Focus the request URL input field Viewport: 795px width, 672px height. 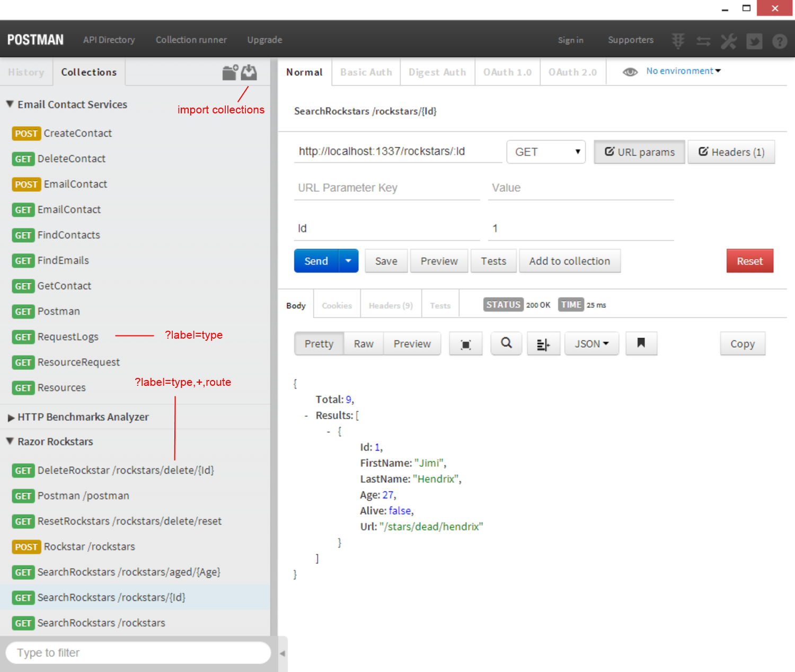398,152
